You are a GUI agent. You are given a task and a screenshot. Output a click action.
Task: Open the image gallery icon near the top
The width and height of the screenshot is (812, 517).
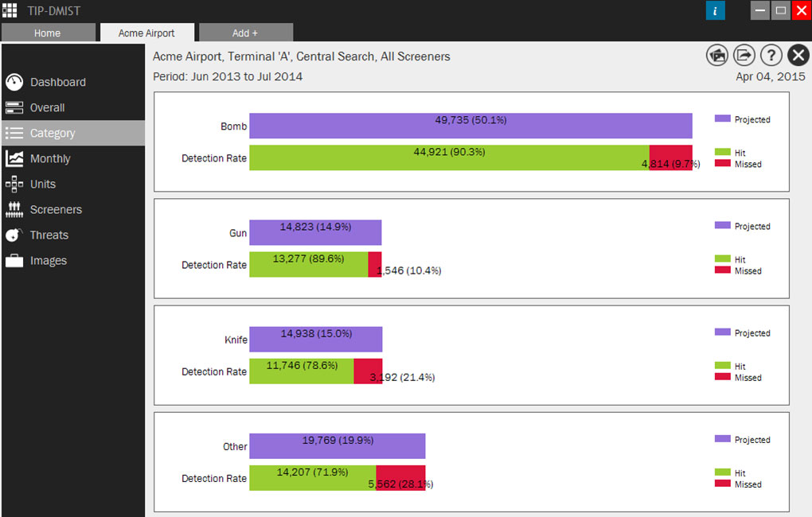point(716,55)
